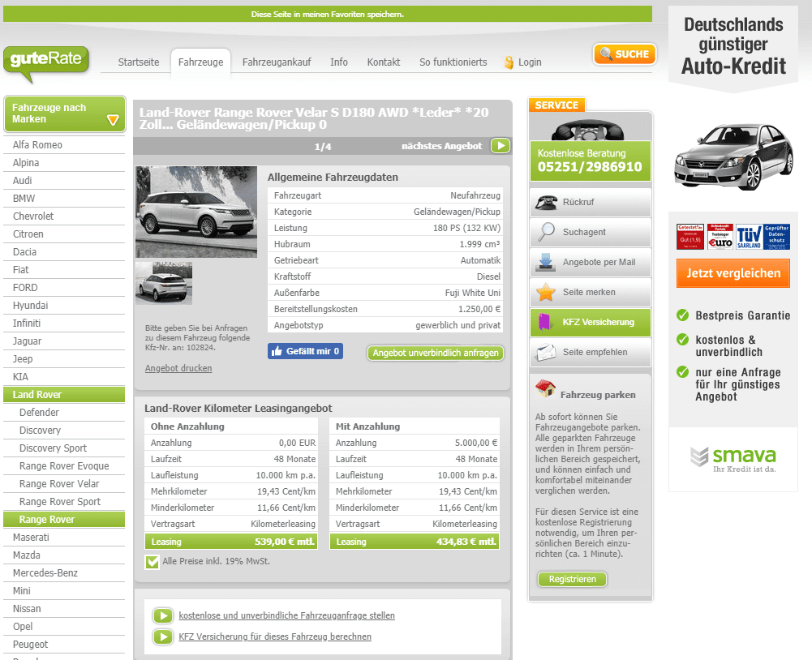
Task: Click the purple icon beside KFZ Versicherung
Action: pos(545,322)
